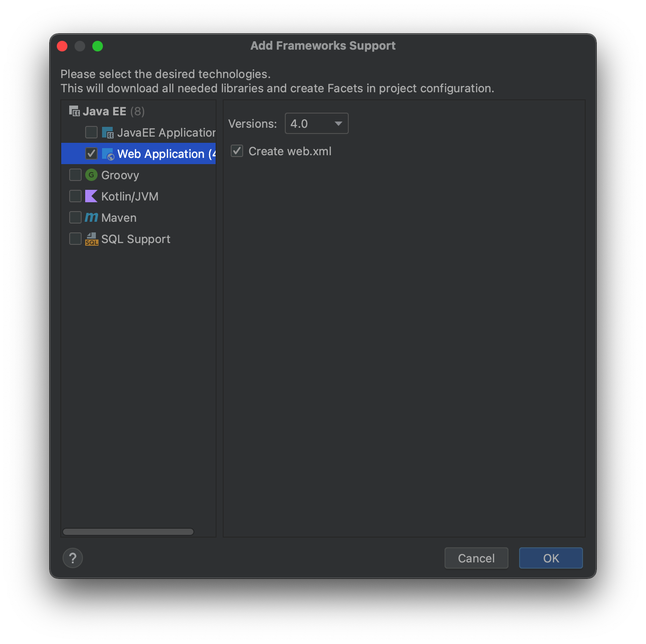Click the JavaEE Application module icon

(x=108, y=133)
